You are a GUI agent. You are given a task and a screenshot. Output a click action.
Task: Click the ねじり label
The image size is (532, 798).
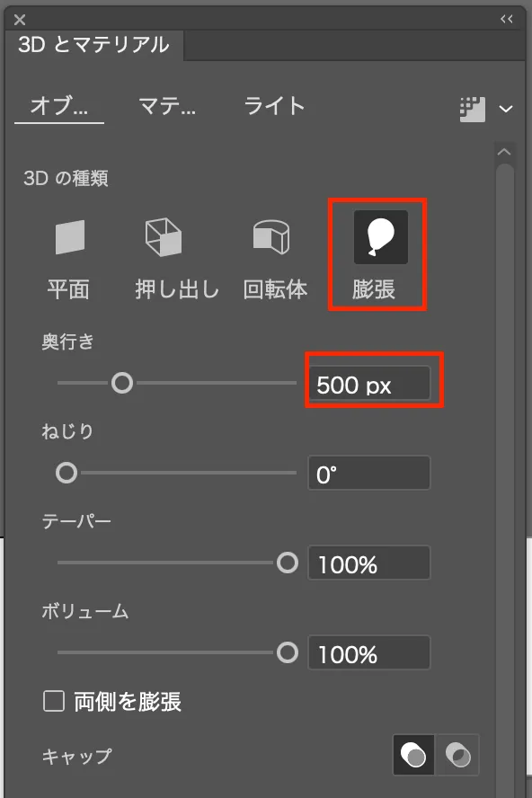point(67,431)
